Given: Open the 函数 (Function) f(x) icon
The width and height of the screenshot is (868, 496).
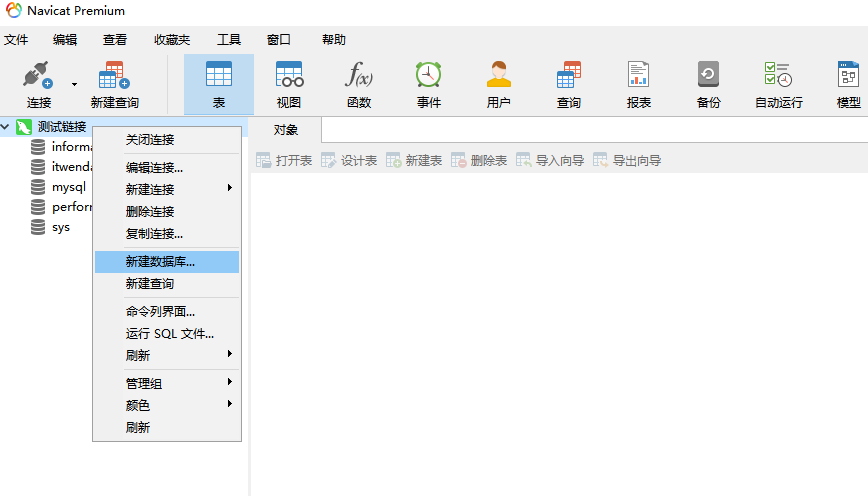Looking at the screenshot, I should [359, 78].
